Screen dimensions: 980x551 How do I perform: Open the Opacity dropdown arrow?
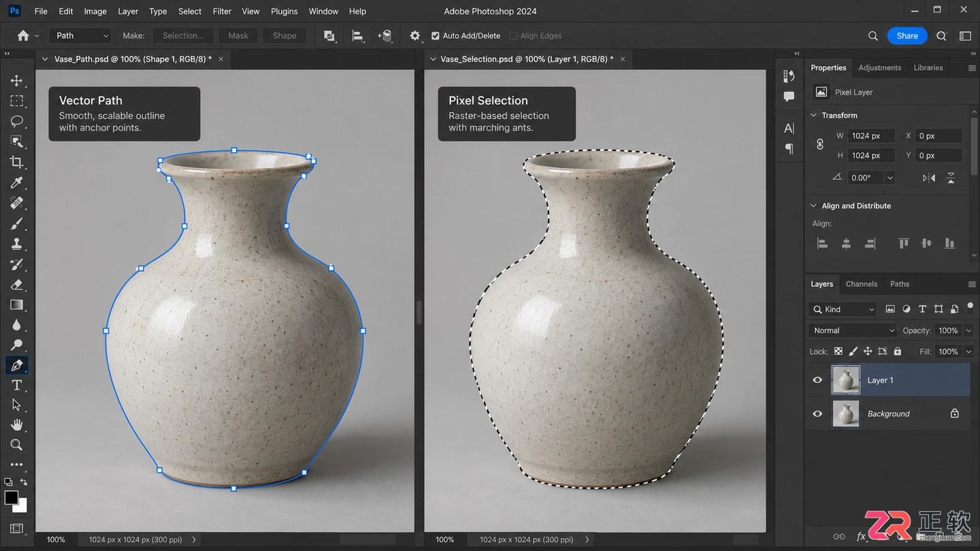pyautogui.click(x=969, y=331)
